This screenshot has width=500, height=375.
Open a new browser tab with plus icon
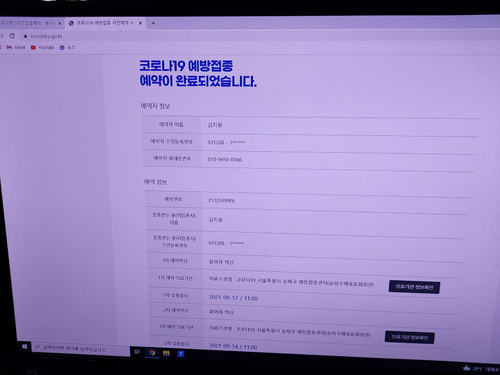point(153,23)
